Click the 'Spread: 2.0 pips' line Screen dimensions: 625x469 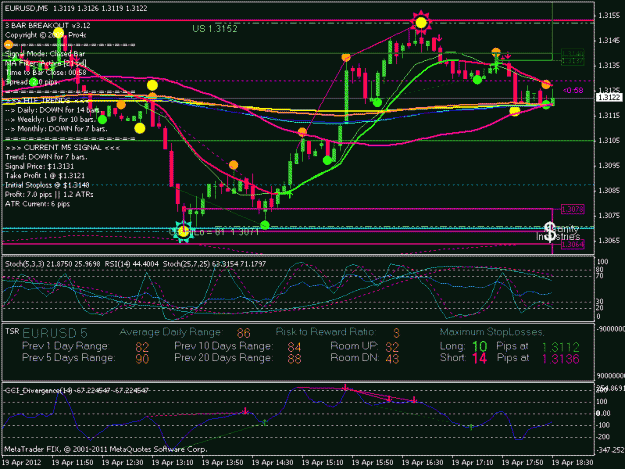pyautogui.click(x=32, y=82)
